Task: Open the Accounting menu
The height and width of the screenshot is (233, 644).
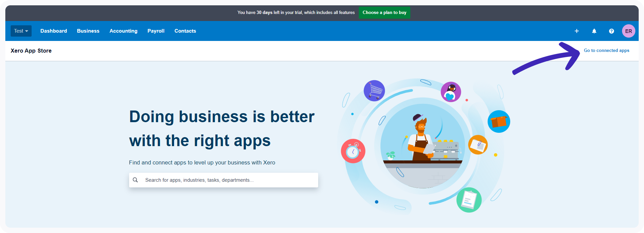Action: coord(123,31)
